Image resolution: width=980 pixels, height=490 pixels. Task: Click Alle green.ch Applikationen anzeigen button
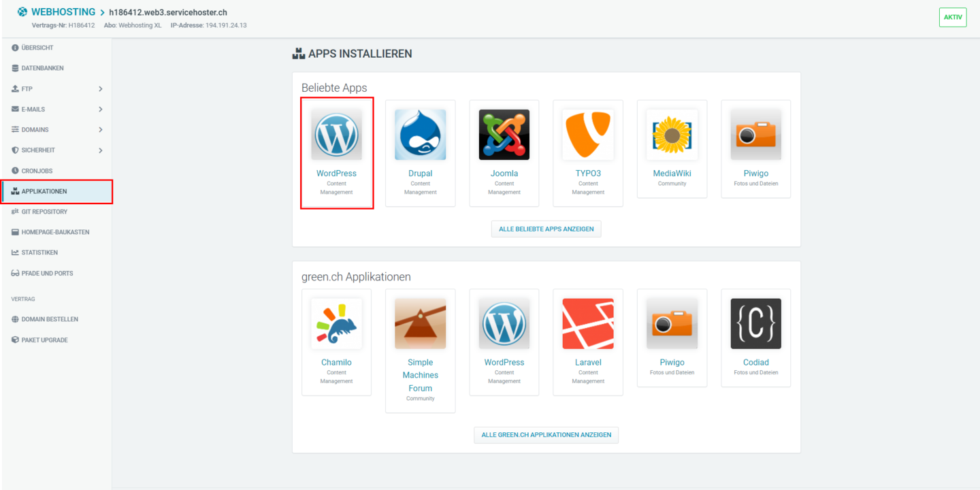coord(546,435)
